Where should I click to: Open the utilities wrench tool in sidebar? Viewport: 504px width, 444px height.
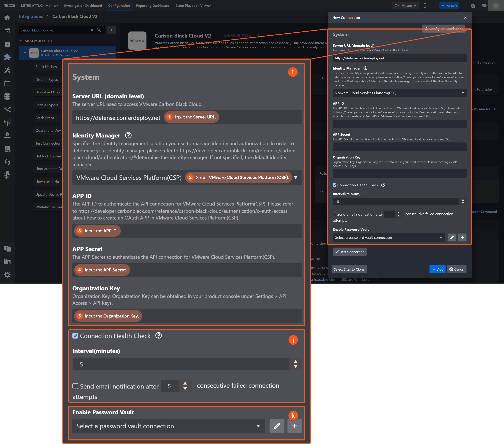point(7,70)
